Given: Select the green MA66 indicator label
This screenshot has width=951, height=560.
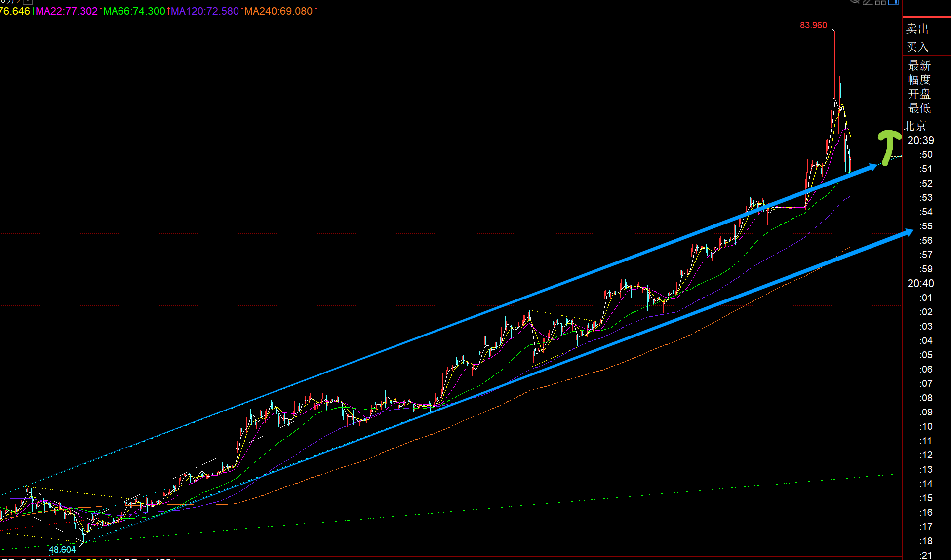Looking at the screenshot, I should point(134,11).
